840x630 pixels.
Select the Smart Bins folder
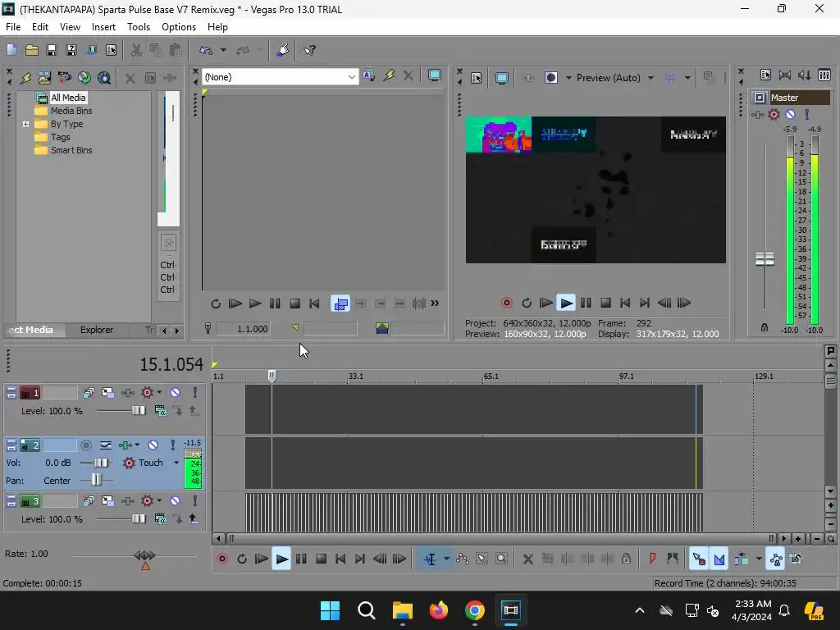tap(71, 151)
